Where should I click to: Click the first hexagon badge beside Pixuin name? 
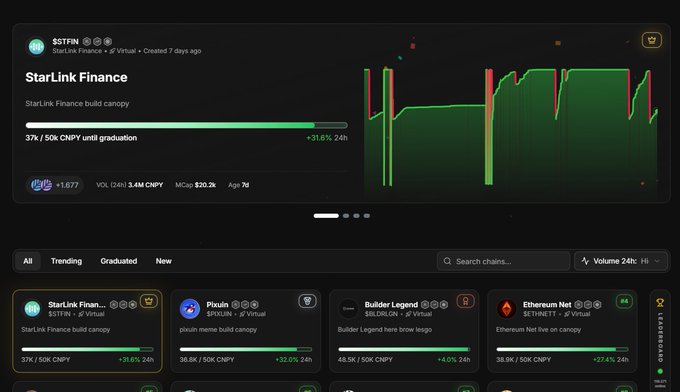tap(235, 305)
